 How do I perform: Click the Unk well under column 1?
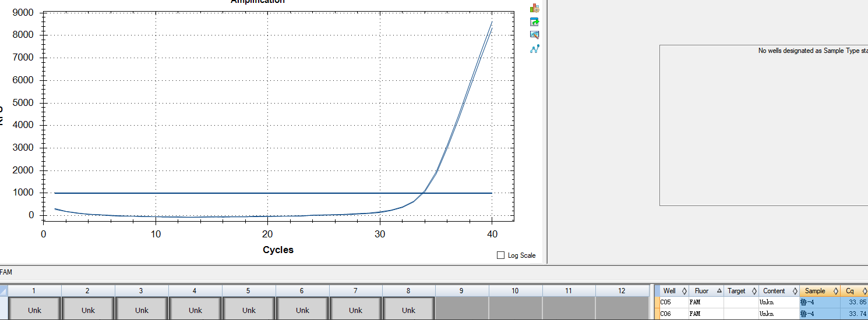(x=34, y=309)
